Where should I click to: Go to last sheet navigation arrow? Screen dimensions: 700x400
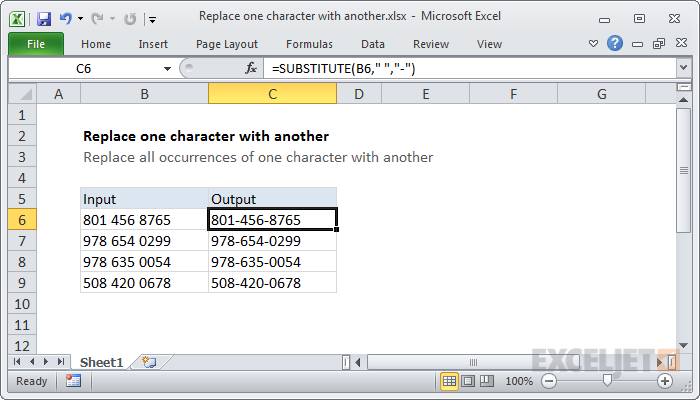coord(61,362)
